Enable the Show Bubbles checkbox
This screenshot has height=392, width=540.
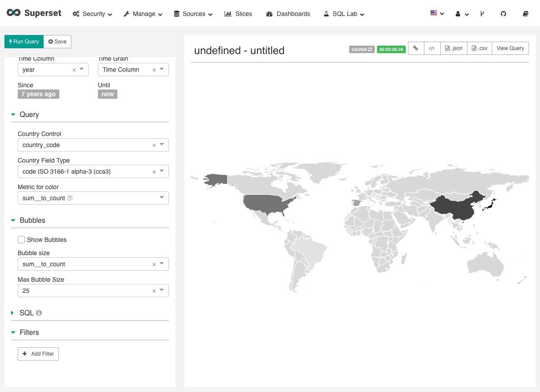coord(21,239)
